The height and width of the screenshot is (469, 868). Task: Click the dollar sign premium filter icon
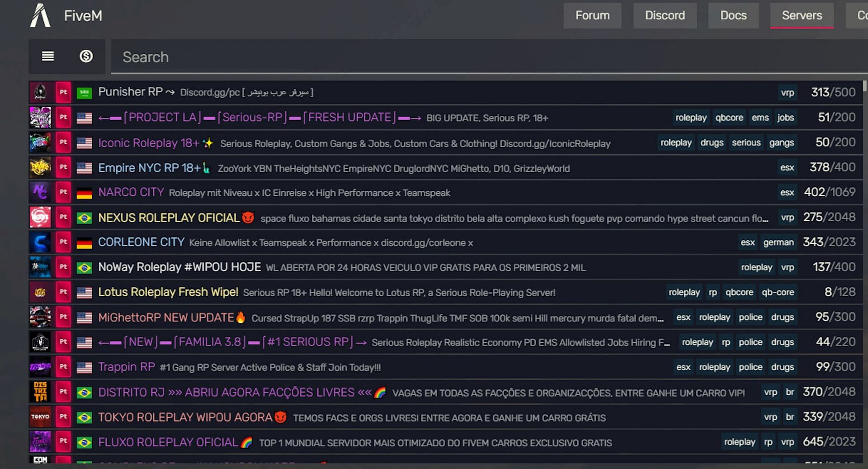86,56
